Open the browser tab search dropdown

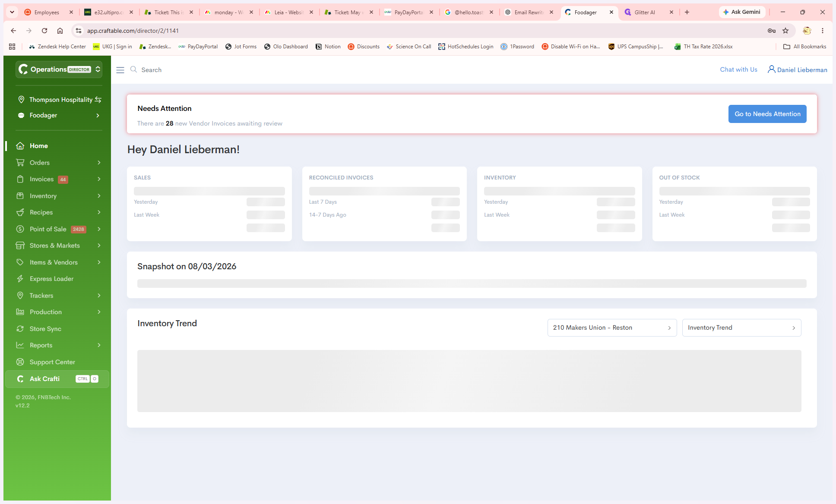pos(12,12)
